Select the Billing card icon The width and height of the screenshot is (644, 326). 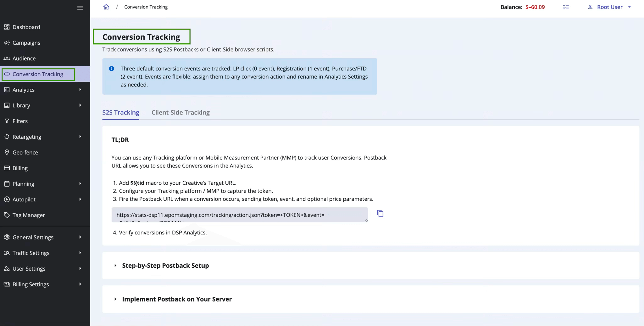7,168
